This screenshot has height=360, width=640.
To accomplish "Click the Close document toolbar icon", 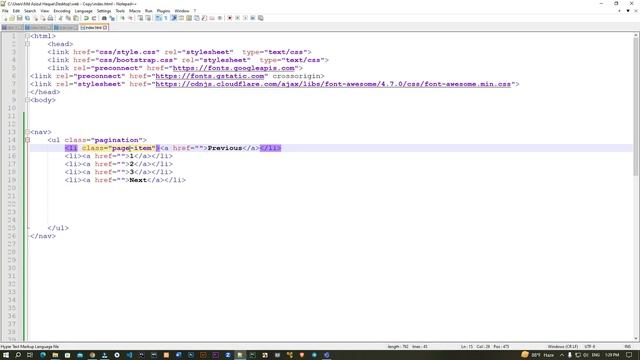I will point(36,18).
